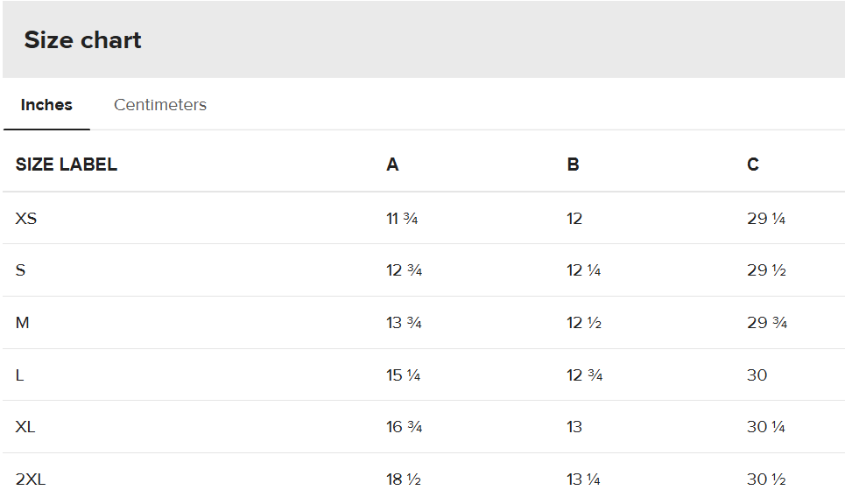Select the L size row label
The height and width of the screenshot is (504, 845).
tap(19, 375)
